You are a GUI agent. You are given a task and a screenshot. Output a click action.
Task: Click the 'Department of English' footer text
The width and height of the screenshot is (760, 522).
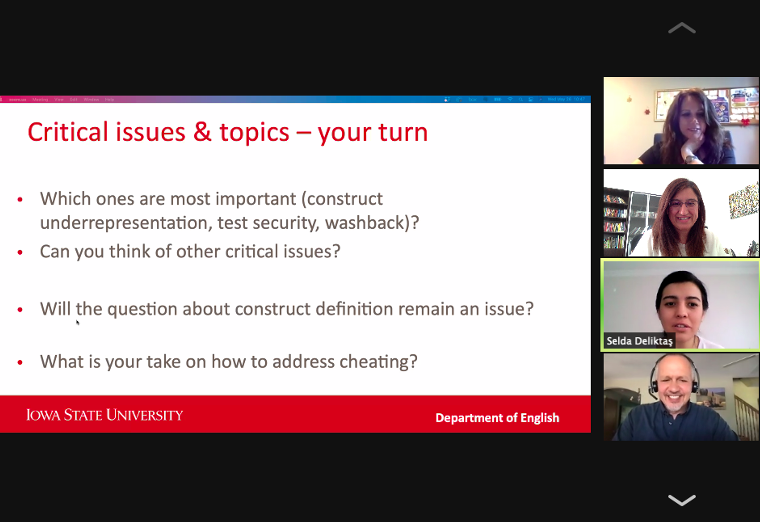[497, 418]
